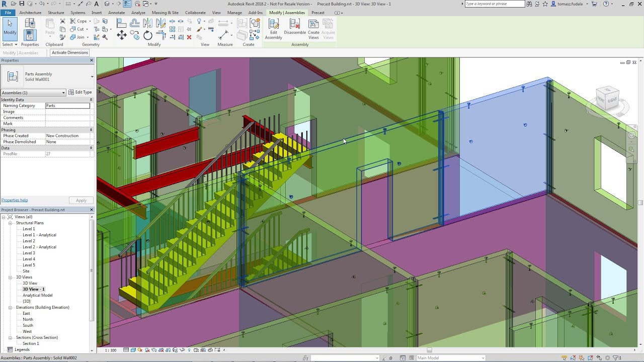Reveal hidden elements with the lightbulb toggle
The height and width of the screenshot is (362, 644).
click(x=189, y=349)
